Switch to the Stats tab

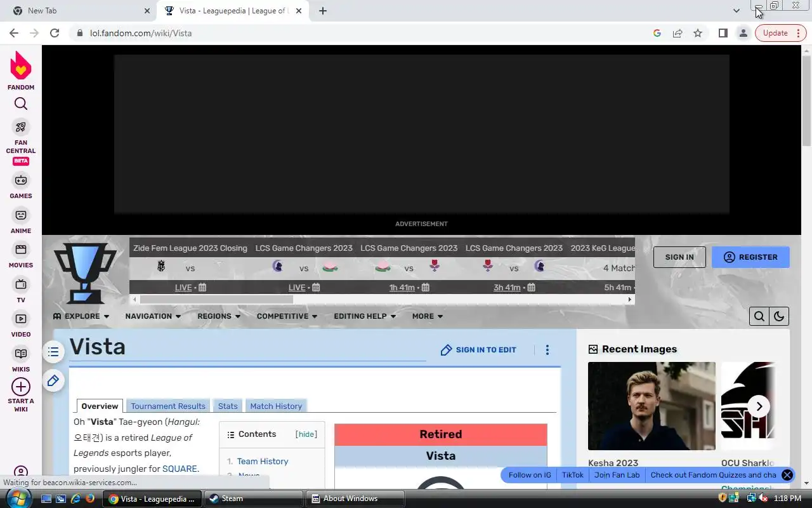pos(228,406)
